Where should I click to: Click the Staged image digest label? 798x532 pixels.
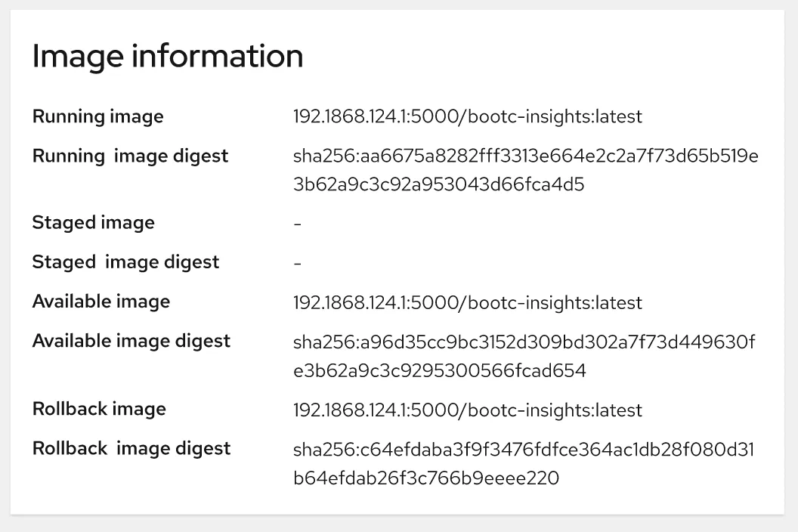pos(125,261)
